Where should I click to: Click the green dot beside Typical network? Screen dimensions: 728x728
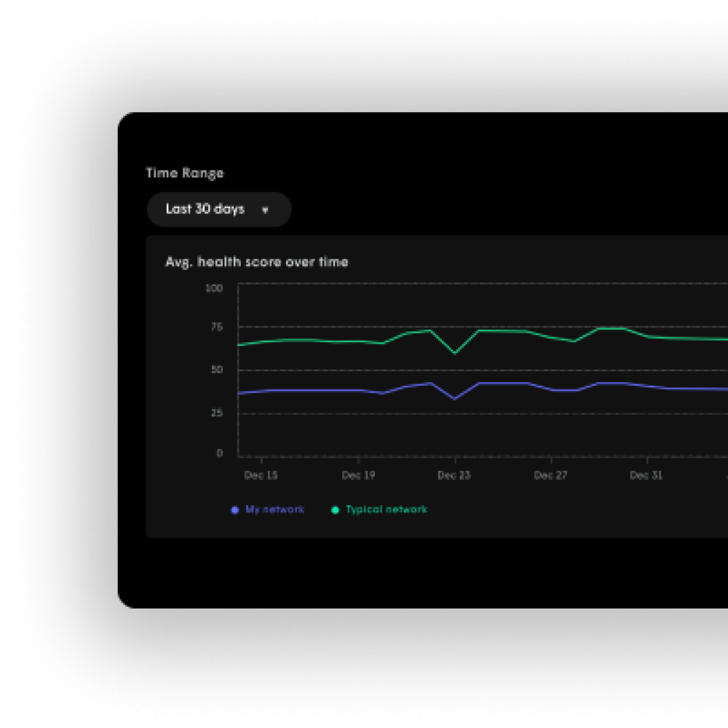335,510
